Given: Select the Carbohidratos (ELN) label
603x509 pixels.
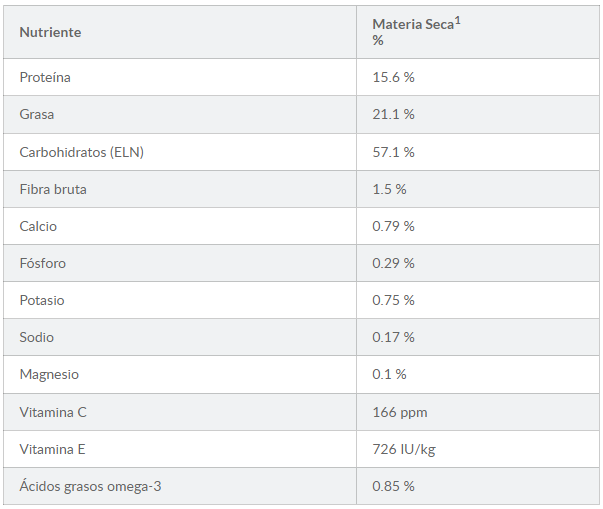Looking at the screenshot, I should click(x=82, y=152).
